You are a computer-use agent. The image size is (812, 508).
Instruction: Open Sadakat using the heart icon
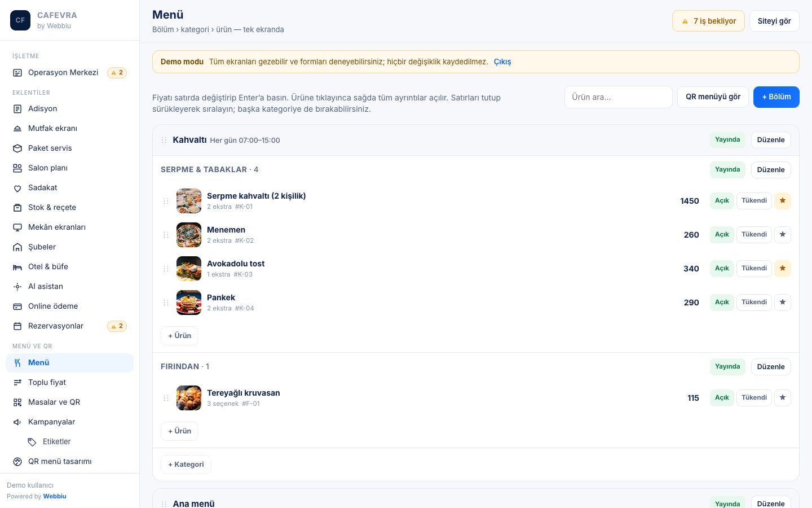(17, 188)
